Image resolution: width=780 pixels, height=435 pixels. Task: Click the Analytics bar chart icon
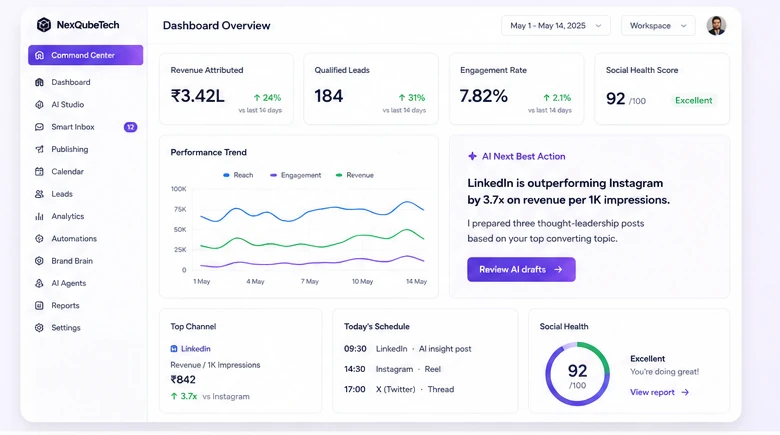(x=39, y=217)
